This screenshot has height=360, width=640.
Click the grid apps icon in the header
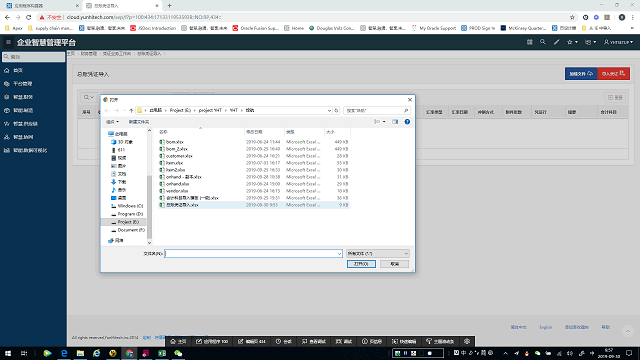click(x=529, y=42)
